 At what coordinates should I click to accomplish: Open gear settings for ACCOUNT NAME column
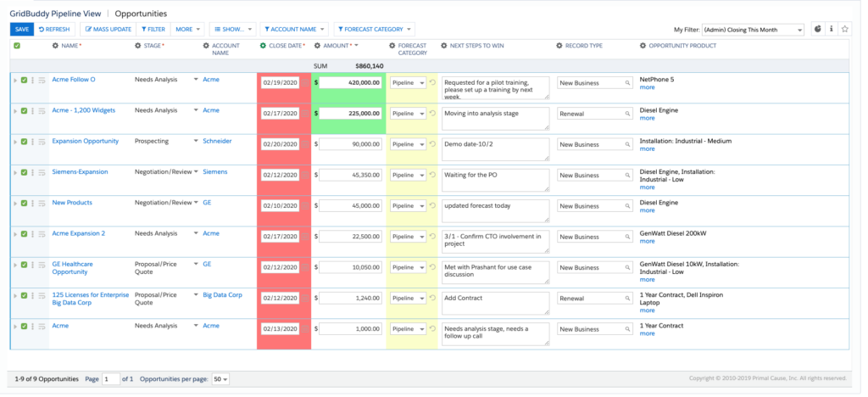point(206,46)
